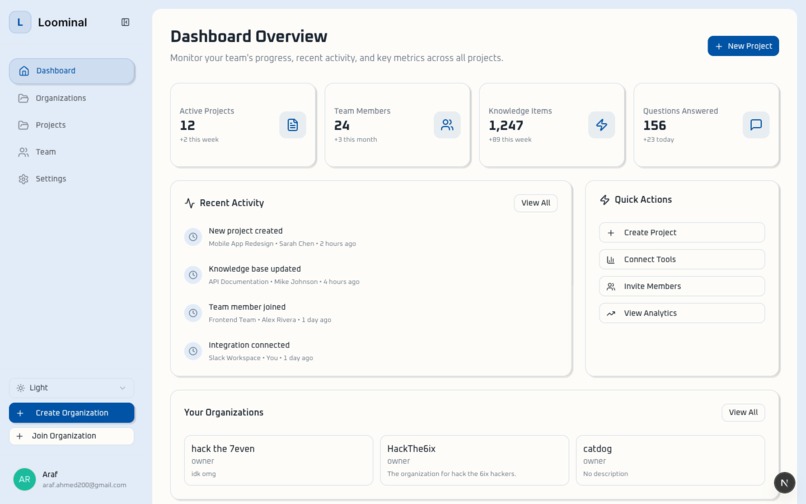Open the HackThe6ix organization card
The height and width of the screenshot is (504, 806).
[x=474, y=460]
